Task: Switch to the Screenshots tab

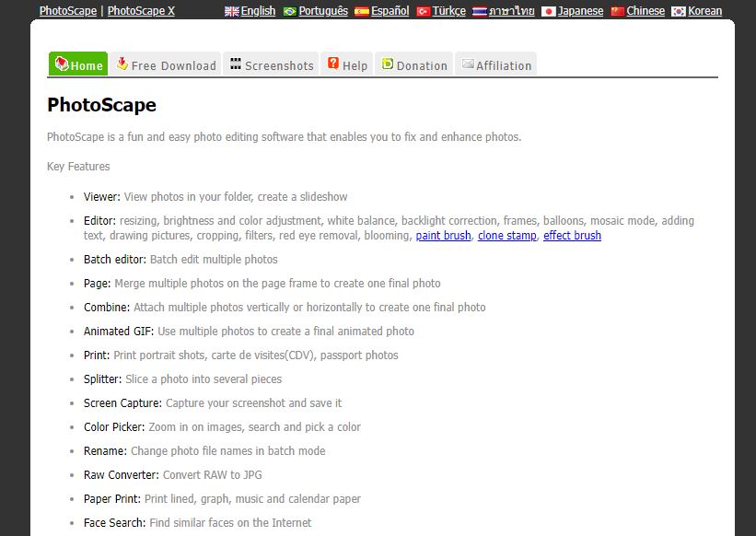Action: (272, 64)
